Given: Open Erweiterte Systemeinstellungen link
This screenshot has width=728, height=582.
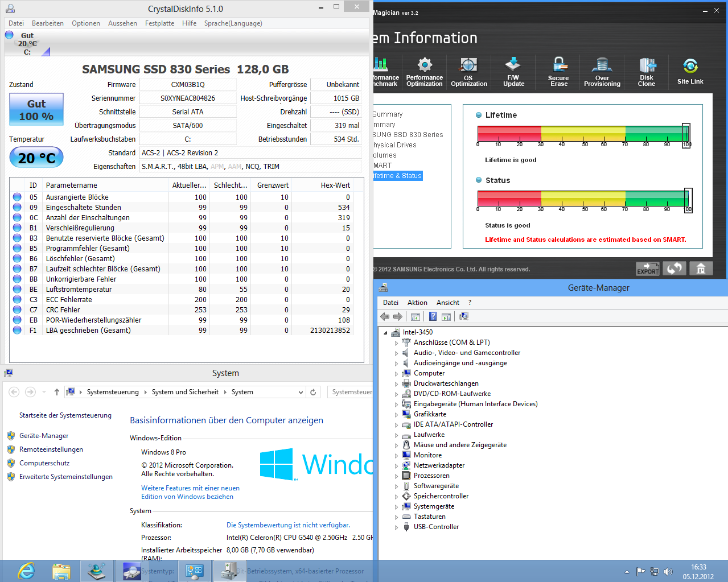Looking at the screenshot, I should pyautogui.click(x=66, y=477).
